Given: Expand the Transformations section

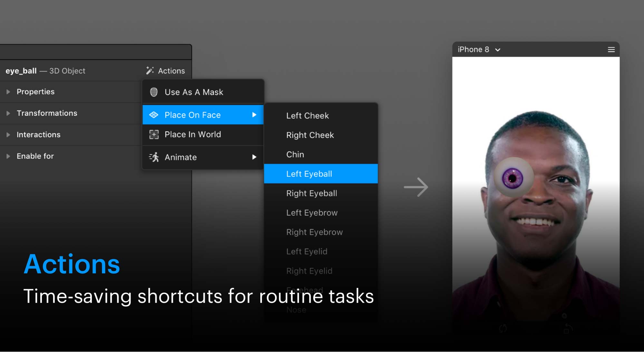Looking at the screenshot, I should (8, 113).
